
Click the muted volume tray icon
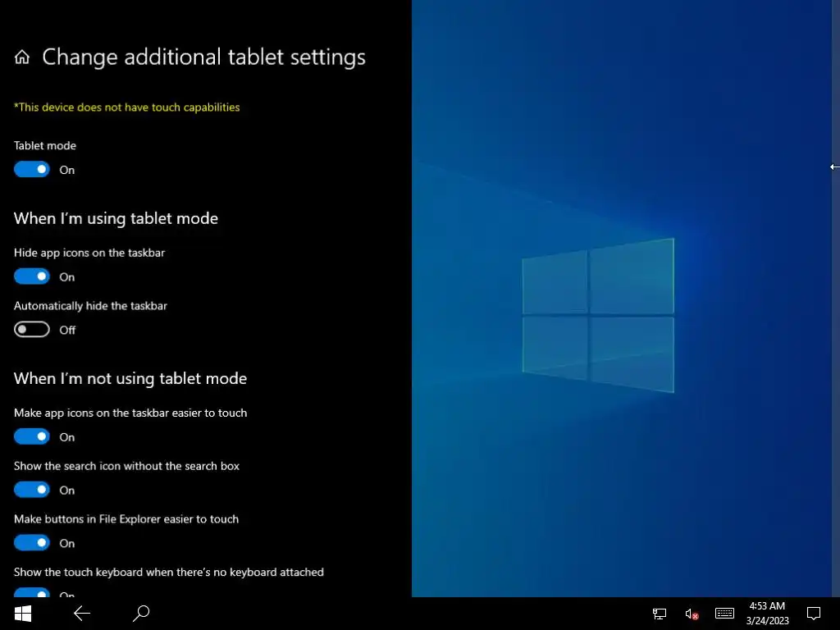click(x=692, y=614)
